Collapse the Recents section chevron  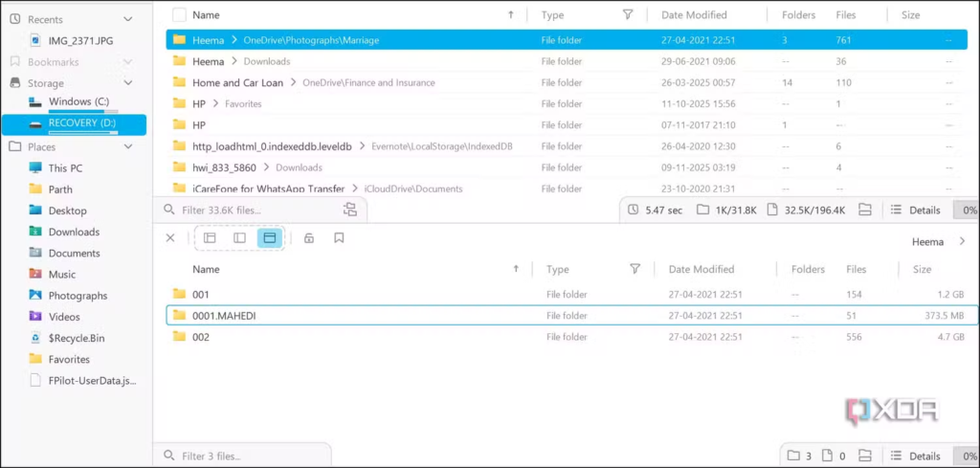click(x=128, y=19)
